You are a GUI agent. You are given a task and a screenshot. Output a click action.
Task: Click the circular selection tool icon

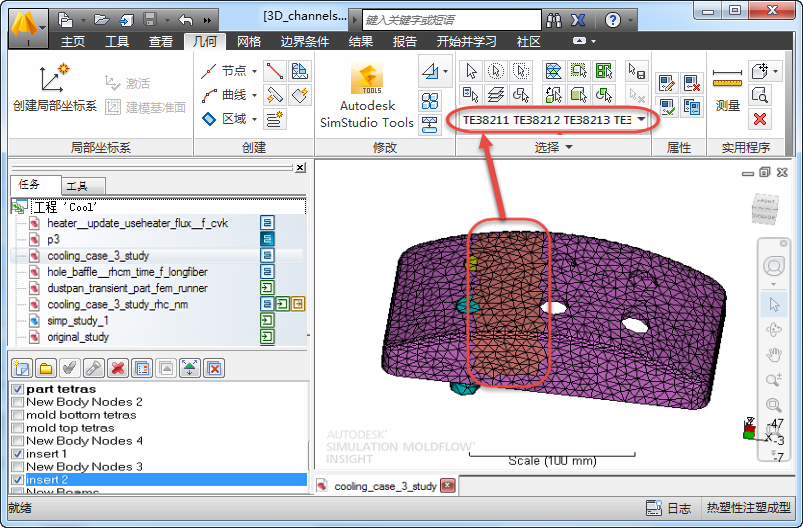tap(495, 71)
